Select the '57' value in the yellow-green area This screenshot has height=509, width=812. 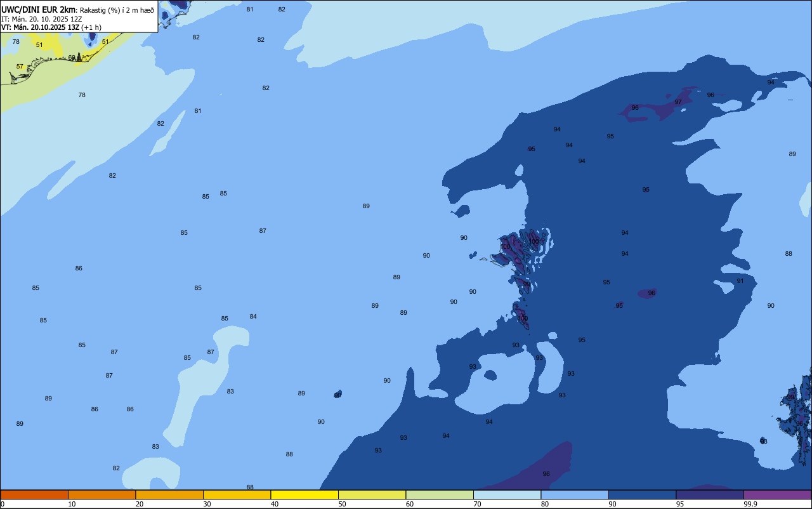[x=20, y=67]
